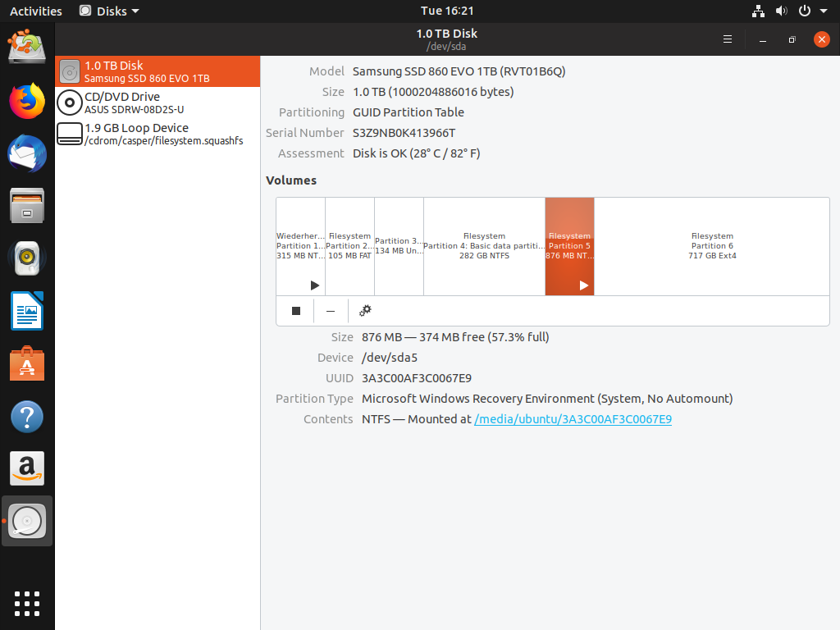Select Partition 4 282 GB NTFS volume

point(484,246)
